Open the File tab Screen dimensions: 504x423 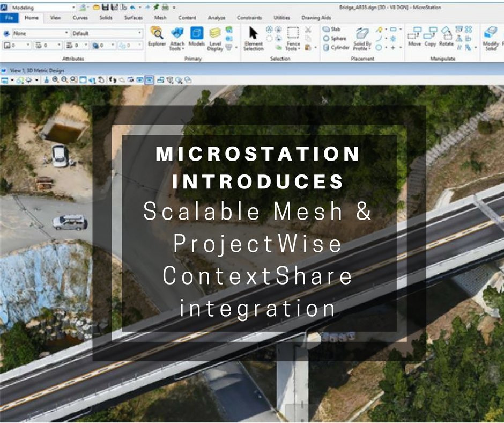9,18
